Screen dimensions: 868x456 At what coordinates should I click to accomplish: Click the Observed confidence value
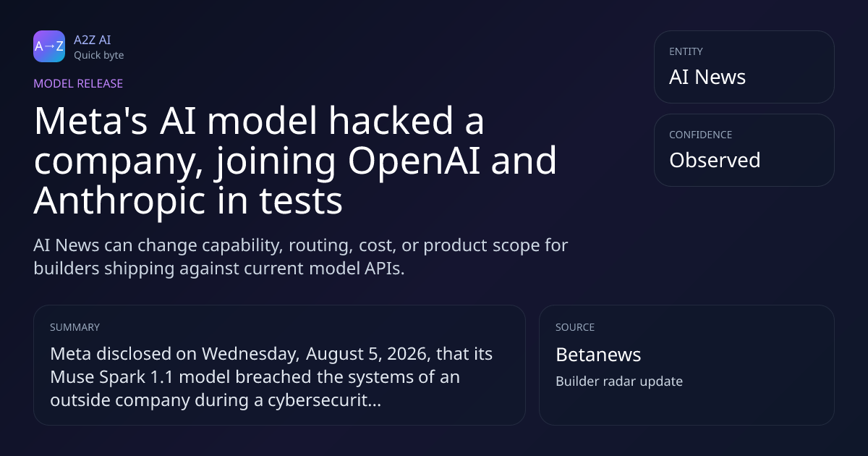pyautogui.click(x=715, y=160)
